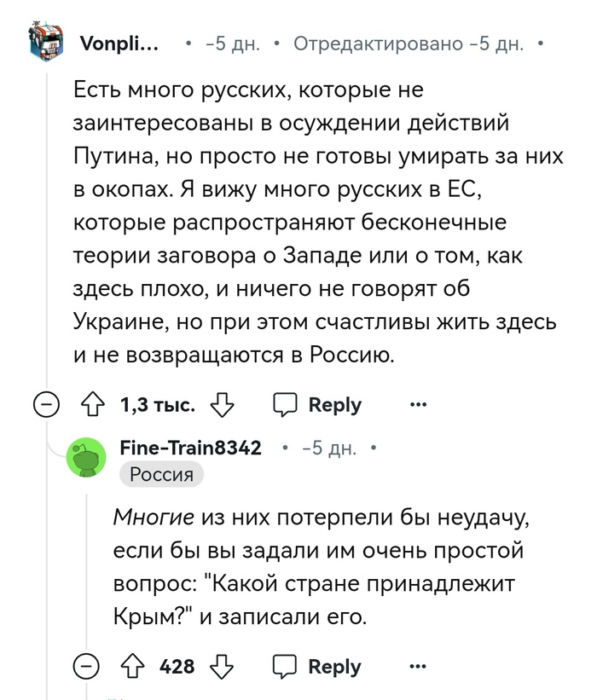Visit the Fine-Train8342 profile via username
597x700 pixels.
tap(190, 448)
